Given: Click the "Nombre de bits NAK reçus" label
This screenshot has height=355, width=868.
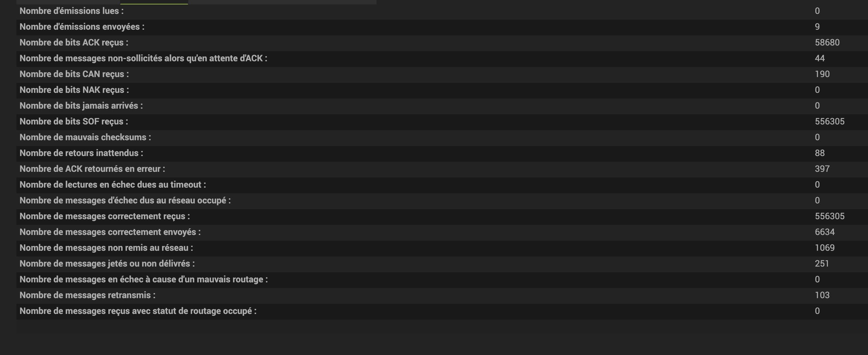Looking at the screenshot, I should tap(74, 90).
